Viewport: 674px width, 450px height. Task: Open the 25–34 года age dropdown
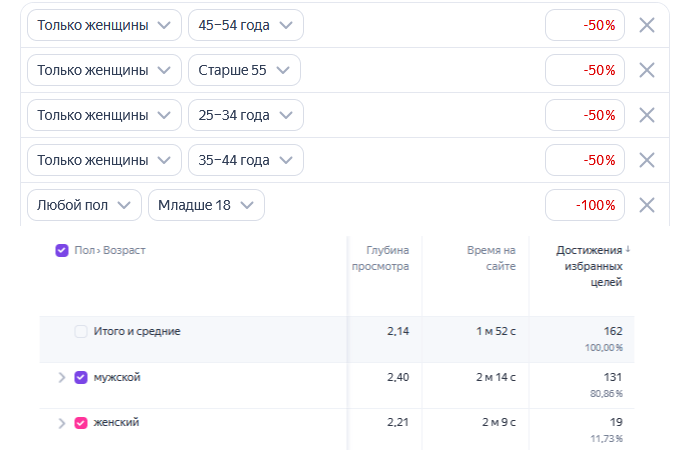pyautogui.click(x=245, y=115)
